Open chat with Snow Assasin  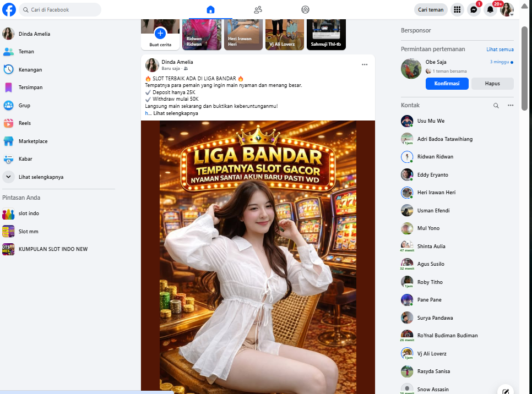457,388
